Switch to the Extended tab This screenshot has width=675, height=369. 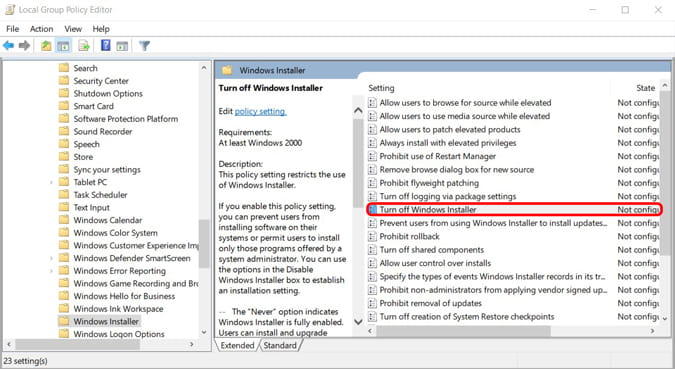tap(237, 345)
